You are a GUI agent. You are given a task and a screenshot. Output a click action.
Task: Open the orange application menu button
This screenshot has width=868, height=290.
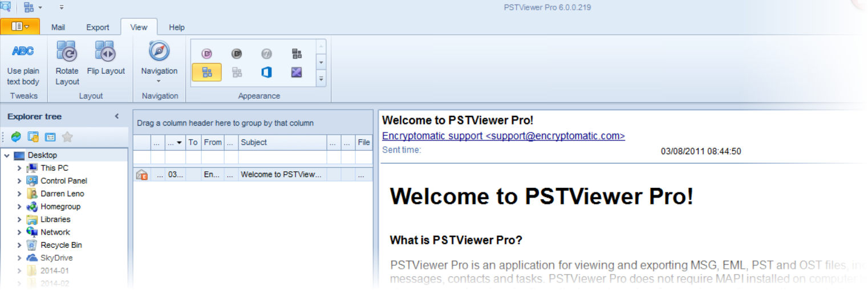[20, 26]
